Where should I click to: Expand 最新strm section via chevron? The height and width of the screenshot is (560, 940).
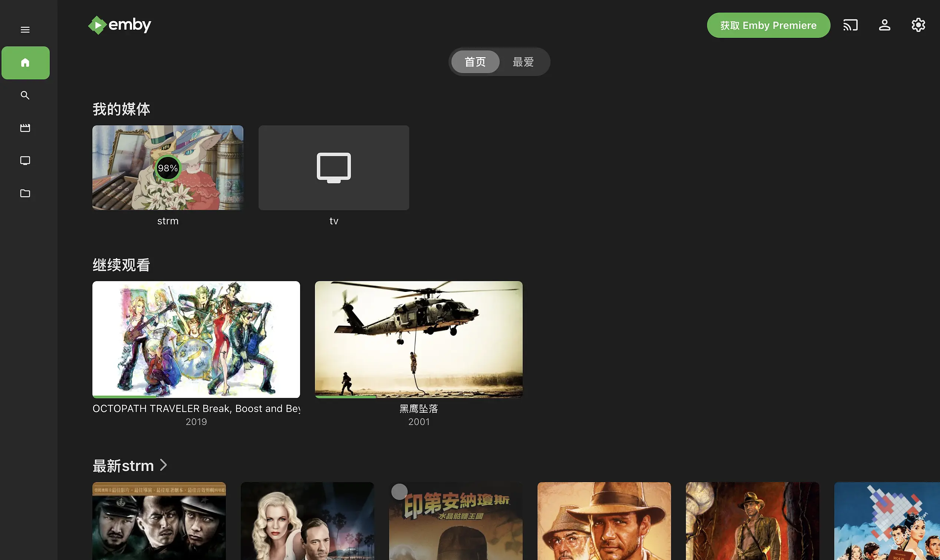[163, 465]
